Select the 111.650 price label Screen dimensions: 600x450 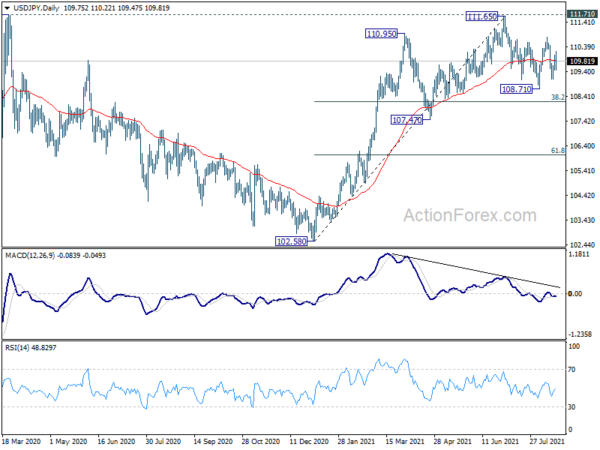[x=482, y=16]
